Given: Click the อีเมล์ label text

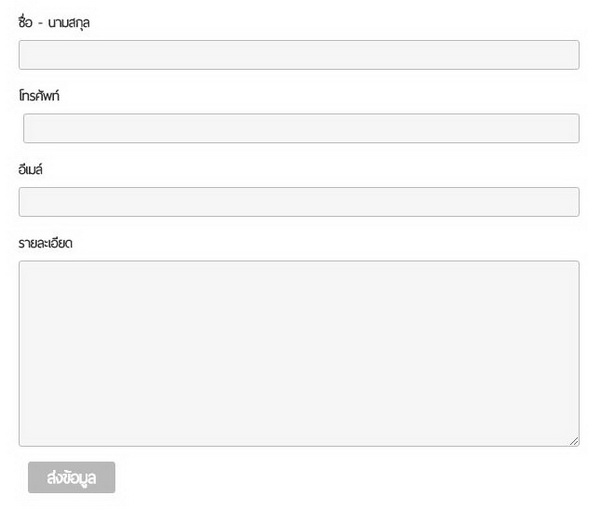Looking at the screenshot, I should [x=31, y=170].
